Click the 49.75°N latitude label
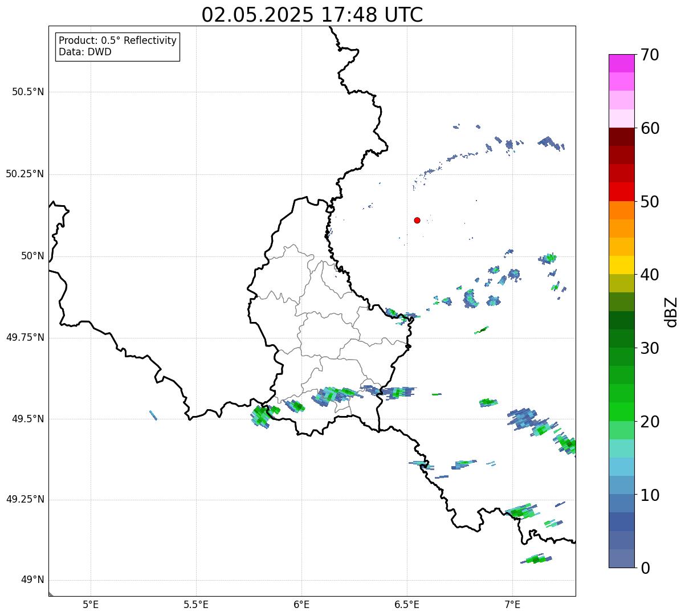Screen dimensions: 685x616 coord(25,337)
